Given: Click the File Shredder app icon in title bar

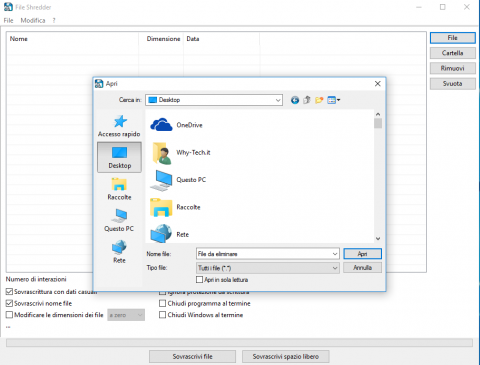Looking at the screenshot, I should pyautogui.click(x=8, y=7).
